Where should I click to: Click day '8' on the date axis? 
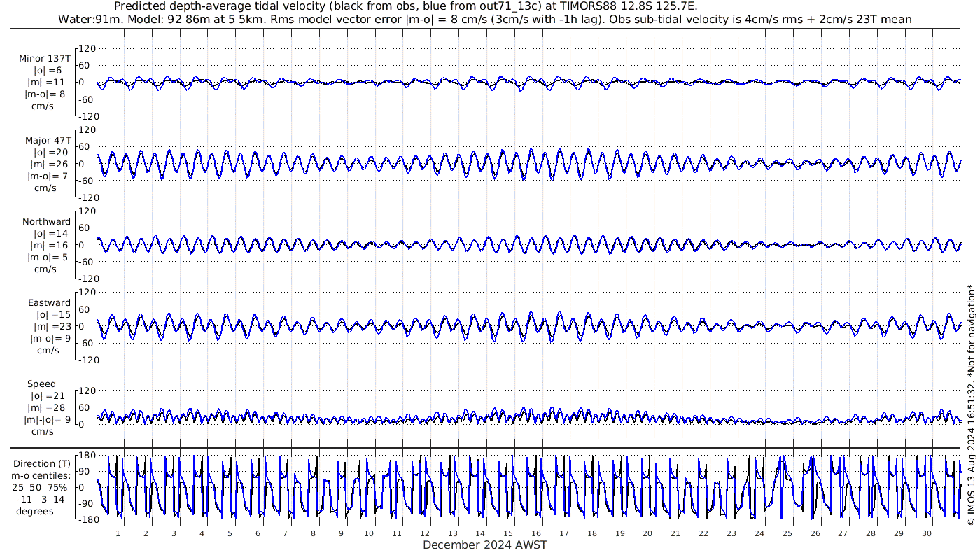[x=313, y=533]
